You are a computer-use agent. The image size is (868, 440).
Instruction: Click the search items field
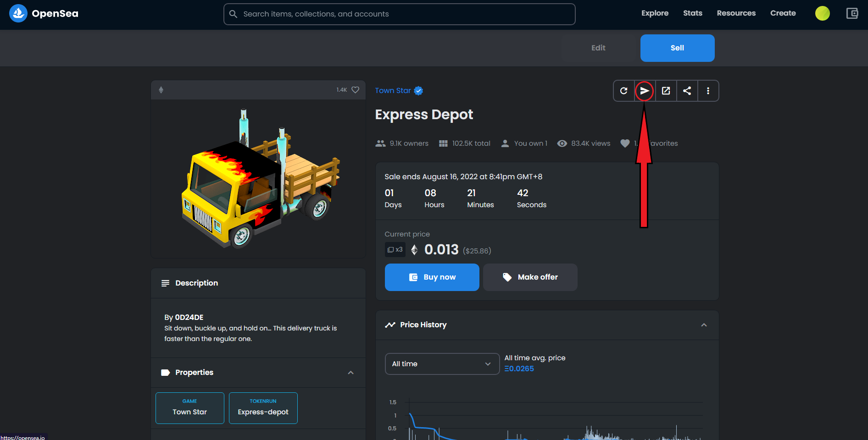(x=399, y=14)
